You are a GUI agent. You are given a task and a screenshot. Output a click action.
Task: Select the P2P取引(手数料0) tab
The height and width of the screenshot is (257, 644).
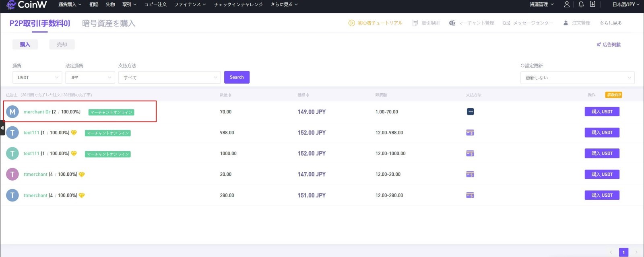point(40,23)
